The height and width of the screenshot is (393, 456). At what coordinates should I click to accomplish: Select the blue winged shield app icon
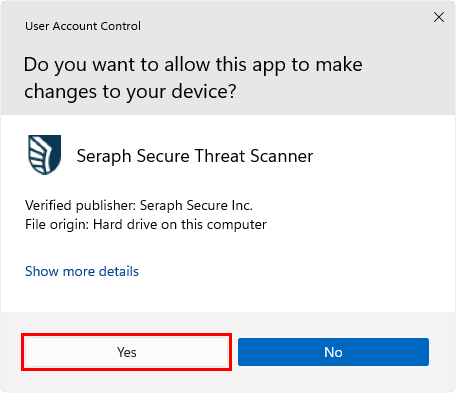coord(44,155)
